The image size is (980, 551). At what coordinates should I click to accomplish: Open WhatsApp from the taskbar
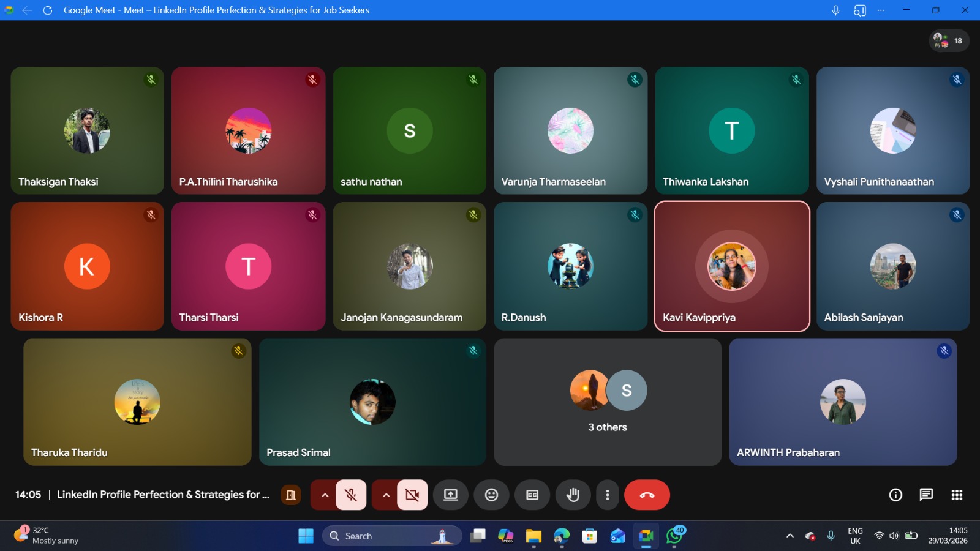pyautogui.click(x=674, y=536)
